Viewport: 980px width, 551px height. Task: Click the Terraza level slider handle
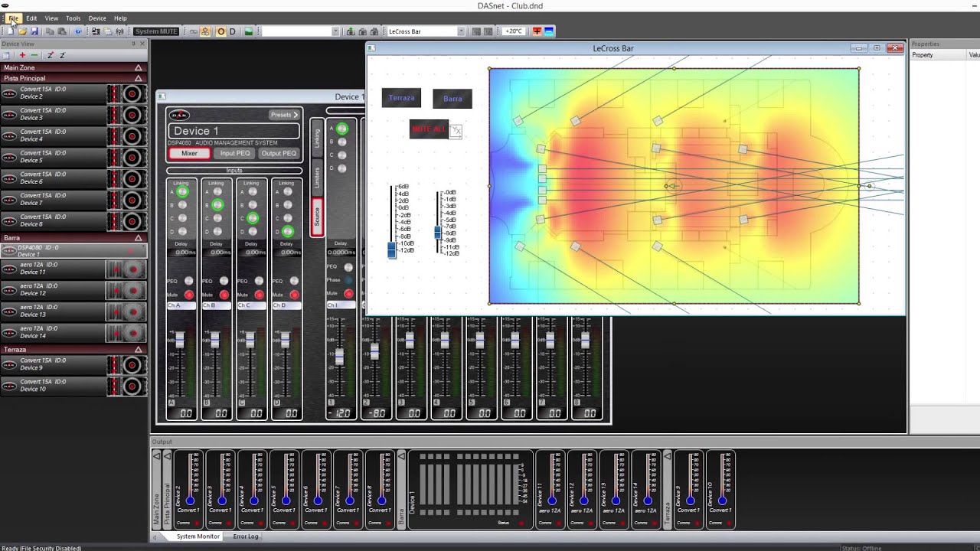point(392,250)
